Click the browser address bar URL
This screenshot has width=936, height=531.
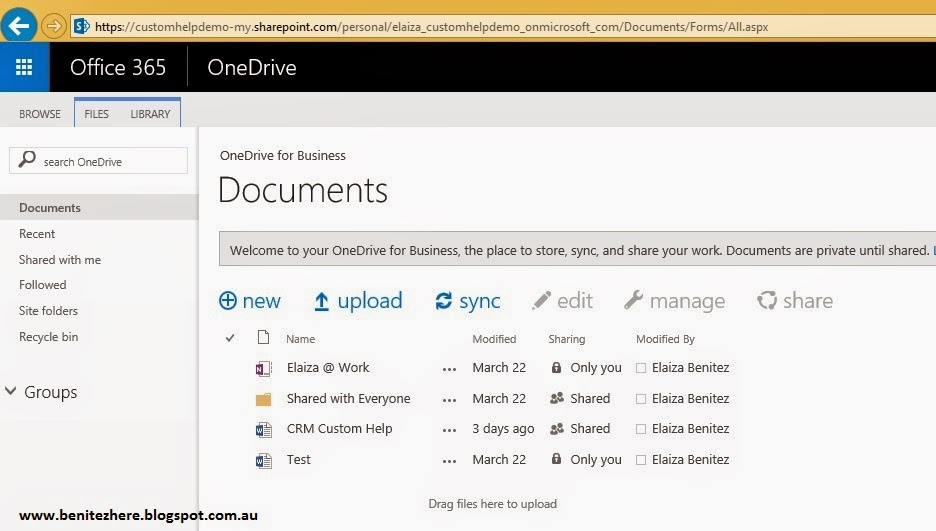click(x=431, y=27)
